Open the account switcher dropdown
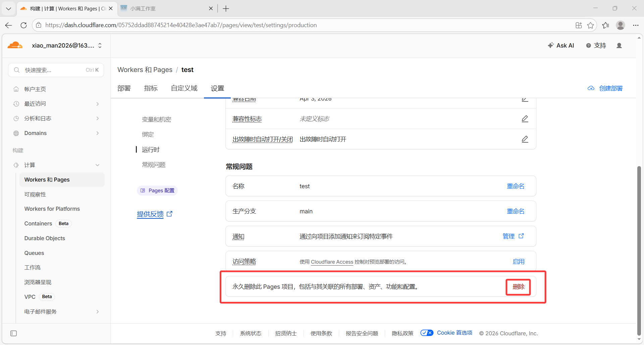The height and width of the screenshot is (345, 644). point(100,46)
